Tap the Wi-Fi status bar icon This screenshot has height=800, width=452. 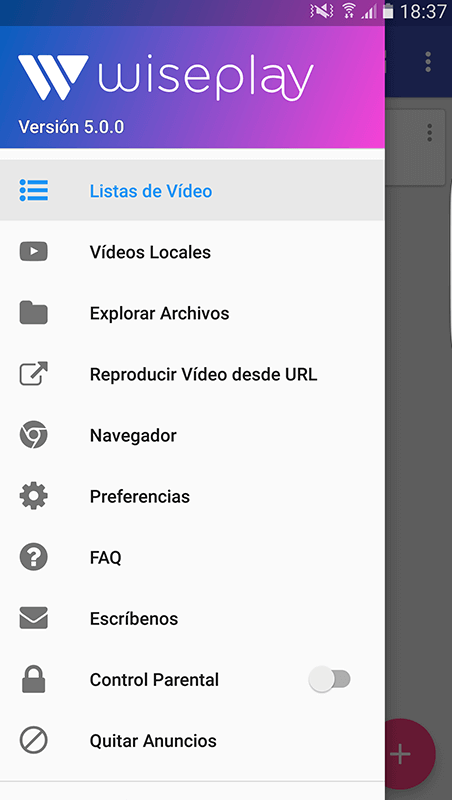click(349, 11)
